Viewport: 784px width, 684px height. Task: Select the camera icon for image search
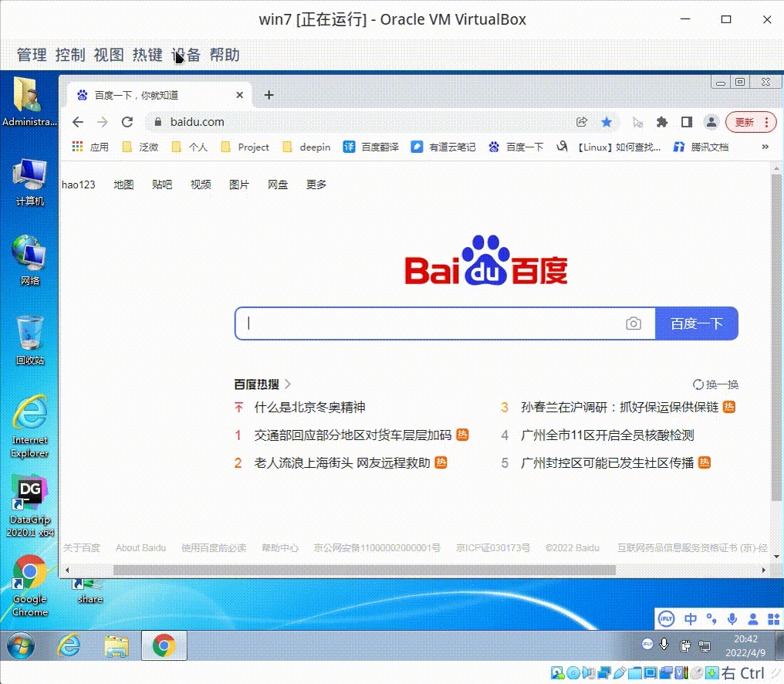(x=634, y=323)
